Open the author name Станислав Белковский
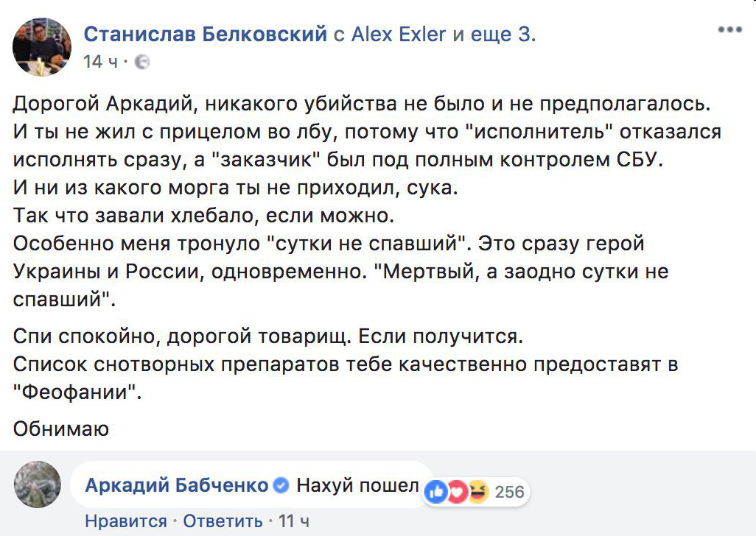This screenshot has height=536, width=756. [x=206, y=34]
